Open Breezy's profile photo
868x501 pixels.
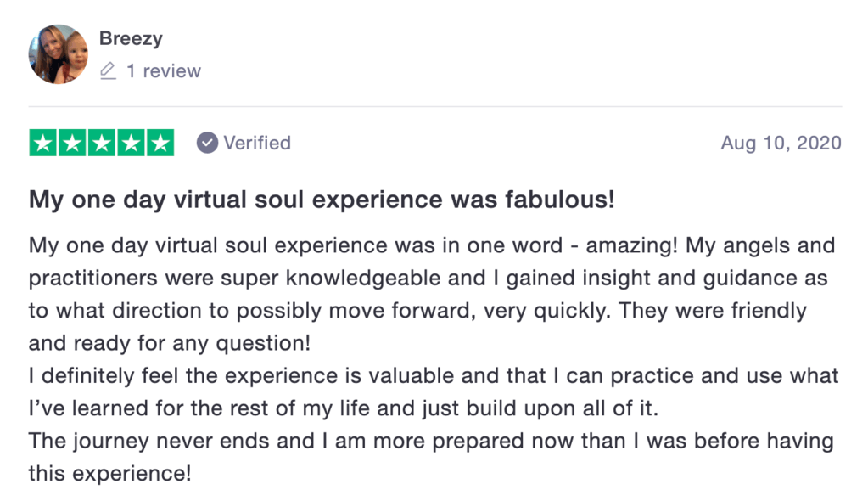coord(59,54)
